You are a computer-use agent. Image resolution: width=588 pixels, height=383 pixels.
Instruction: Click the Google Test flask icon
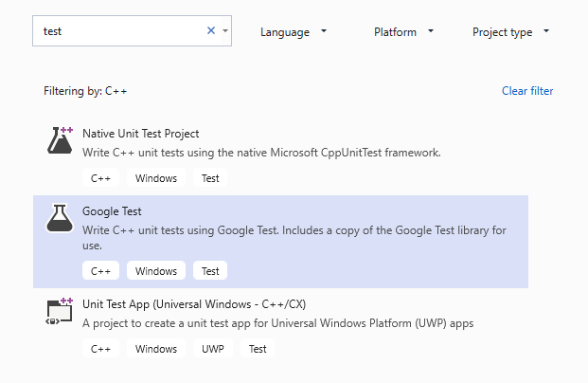click(60, 218)
